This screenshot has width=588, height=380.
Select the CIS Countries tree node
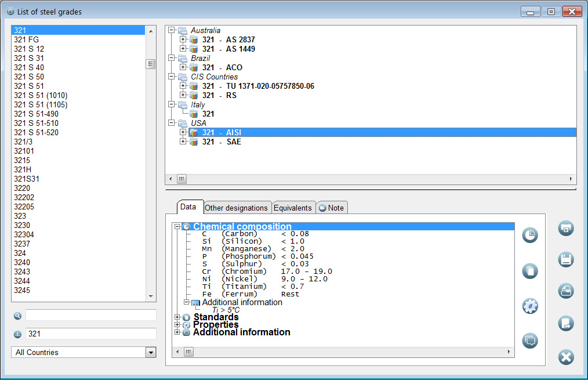214,77
